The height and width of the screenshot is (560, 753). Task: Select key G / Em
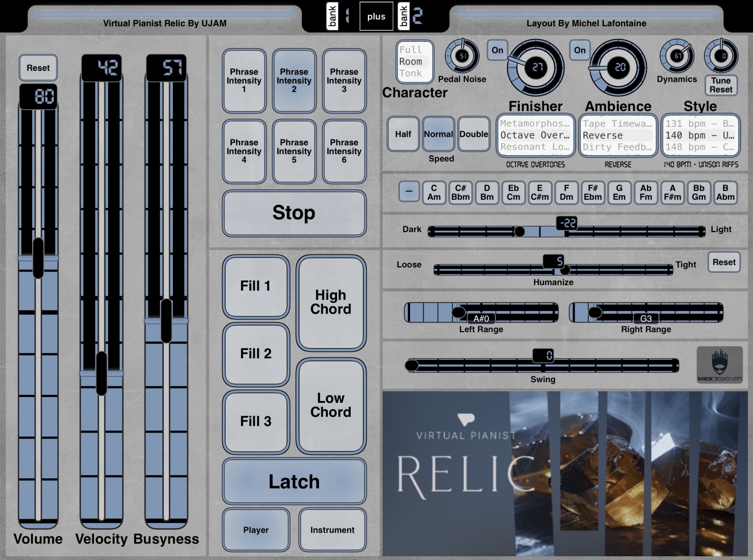click(619, 192)
